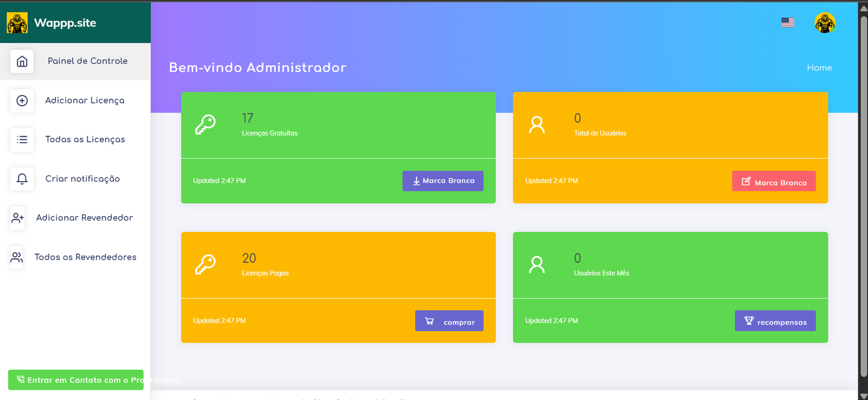
Task: Click the home icon in sidebar
Action: click(22, 61)
